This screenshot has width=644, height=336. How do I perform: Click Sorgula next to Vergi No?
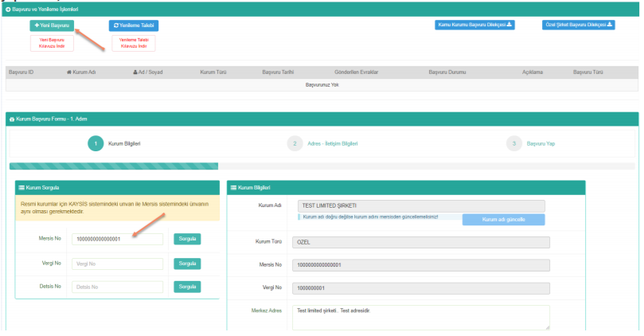(188, 263)
